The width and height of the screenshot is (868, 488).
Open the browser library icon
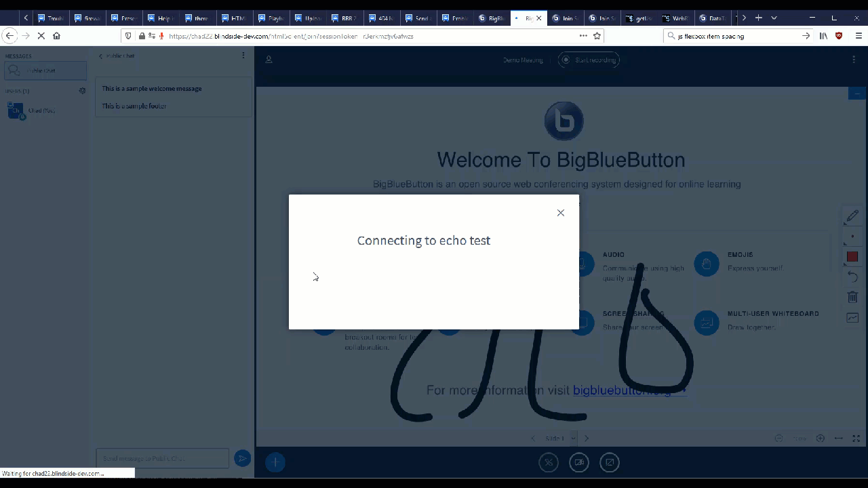click(x=823, y=36)
